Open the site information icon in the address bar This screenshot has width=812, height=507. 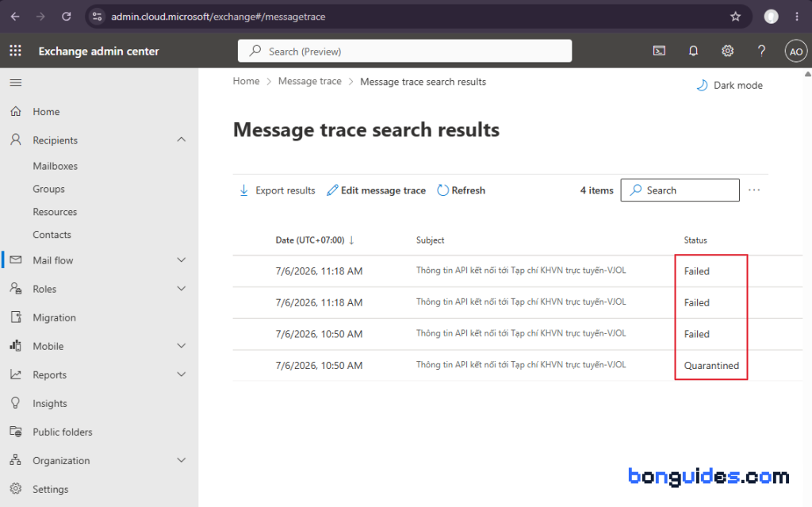point(97,17)
